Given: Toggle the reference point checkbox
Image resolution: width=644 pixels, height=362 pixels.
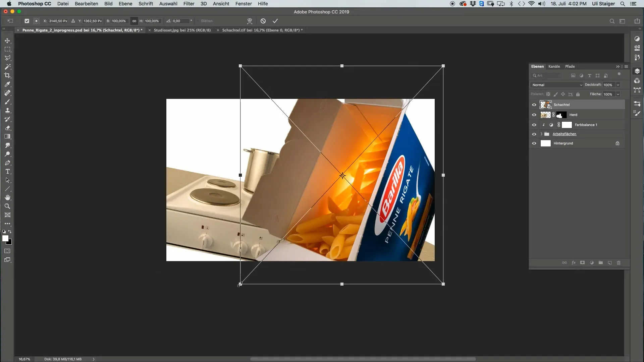Looking at the screenshot, I should [x=27, y=21].
